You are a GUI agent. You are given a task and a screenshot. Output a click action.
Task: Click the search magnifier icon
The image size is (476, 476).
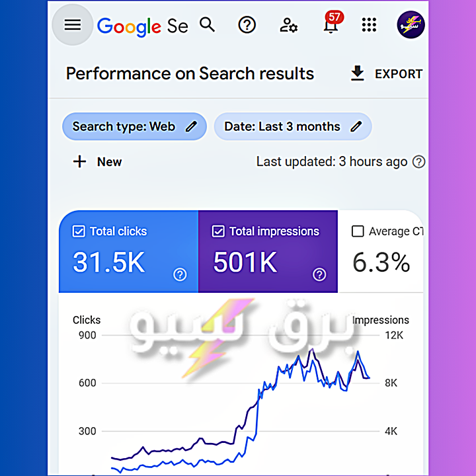click(208, 25)
